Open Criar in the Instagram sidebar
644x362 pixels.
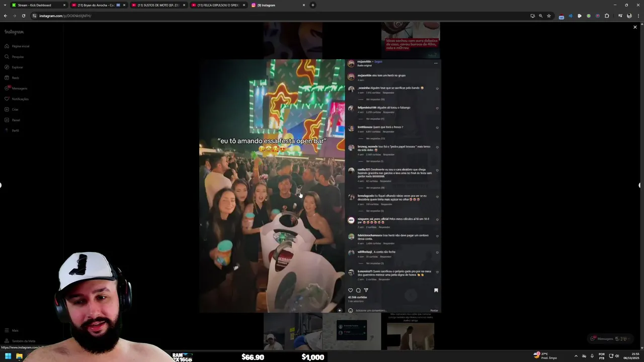coord(12,110)
